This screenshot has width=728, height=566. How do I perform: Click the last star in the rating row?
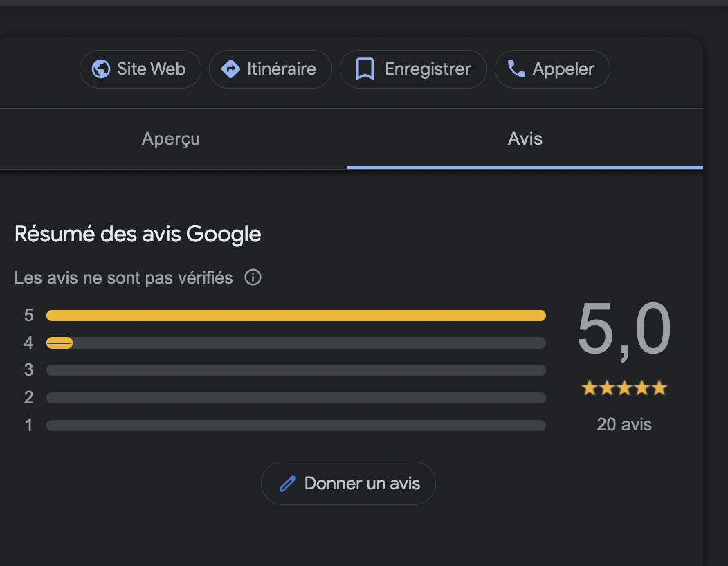(x=657, y=387)
